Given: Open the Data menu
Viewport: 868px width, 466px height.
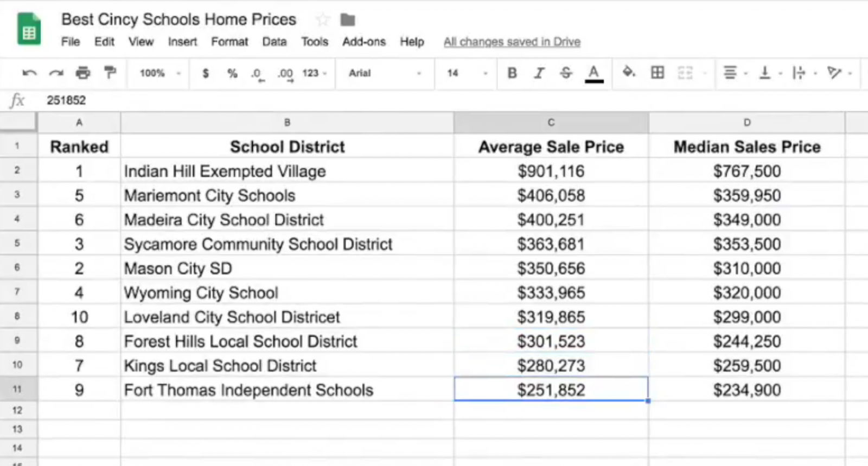Looking at the screenshot, I should (275, 42).
